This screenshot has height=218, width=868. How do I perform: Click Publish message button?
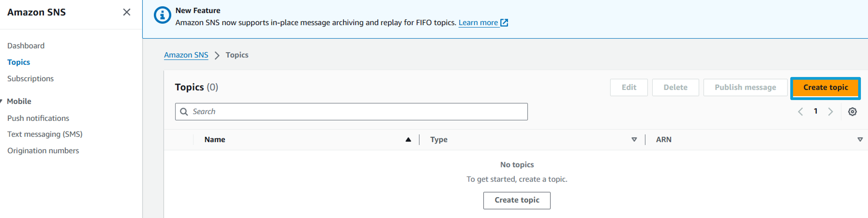pyautogui.click(x=745, y=87)
